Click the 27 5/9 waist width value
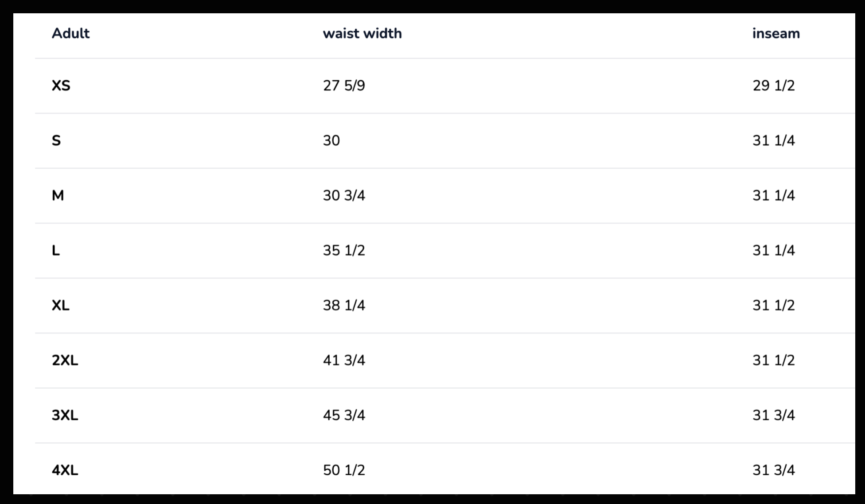Screen dimensions: 865x504 344,85
